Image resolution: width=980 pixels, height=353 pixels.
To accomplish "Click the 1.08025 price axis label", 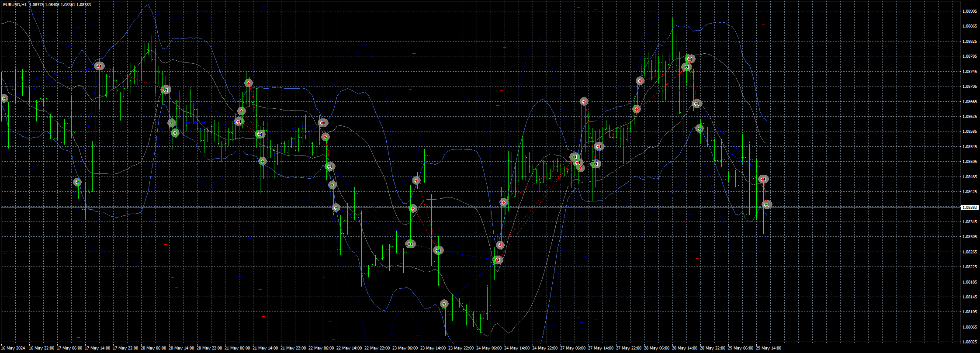I will [970, 342].
